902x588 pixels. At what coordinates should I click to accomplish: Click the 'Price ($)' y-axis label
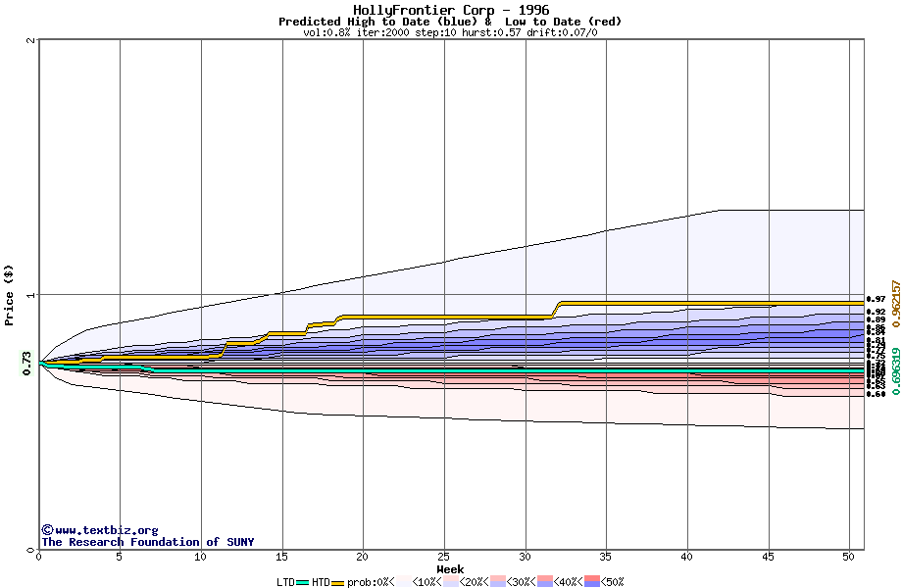[x=9, y=295]
